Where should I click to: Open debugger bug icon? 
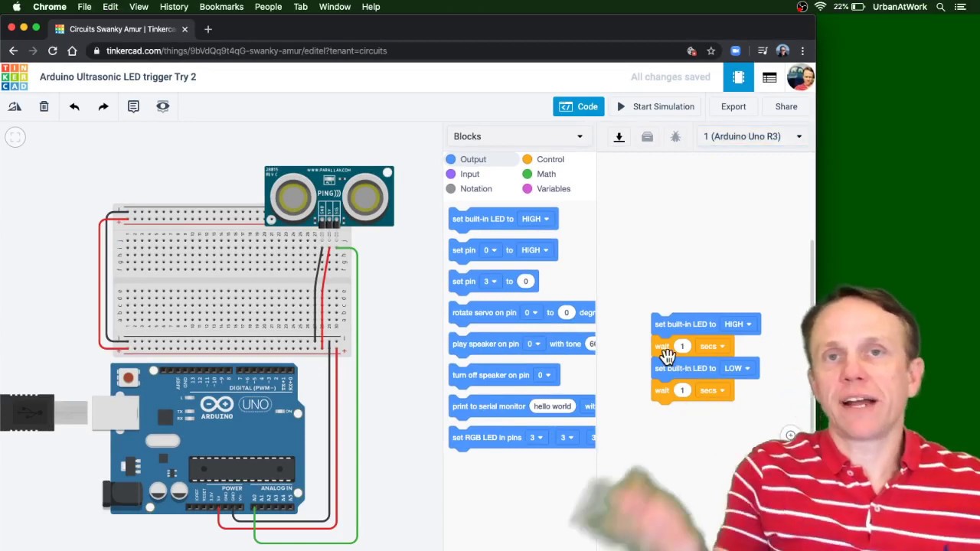(675, 136)
